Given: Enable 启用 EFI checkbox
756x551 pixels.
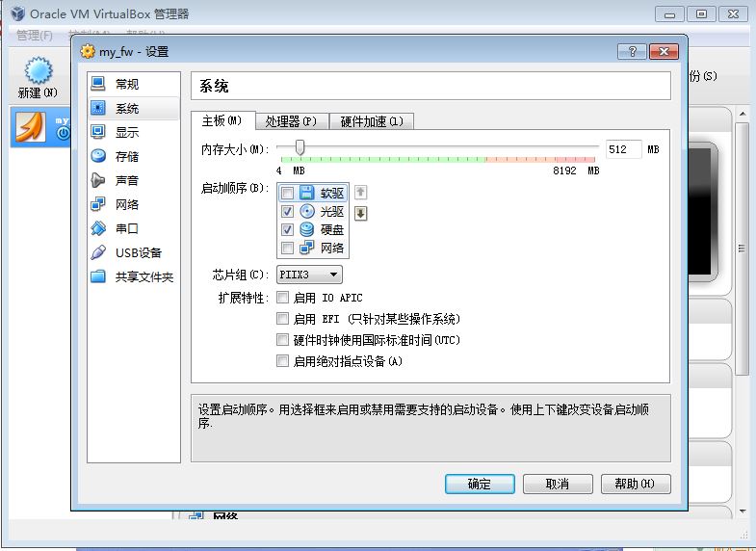Looking at the screenshot, I should tap(282, 318).
